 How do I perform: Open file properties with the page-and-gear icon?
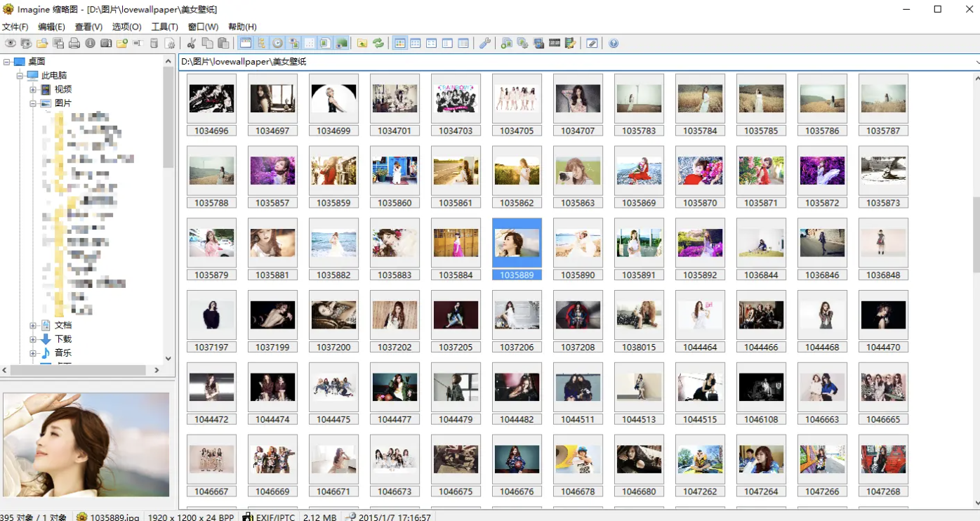[170, 44]
